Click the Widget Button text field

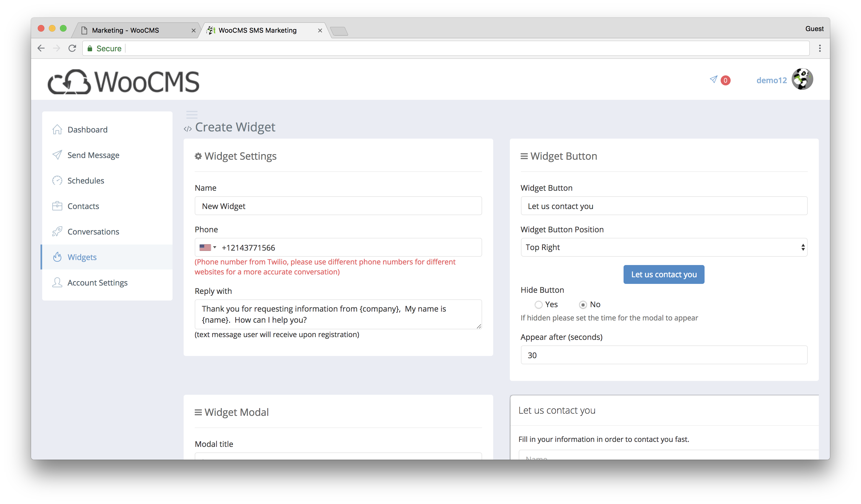[664, 206]
